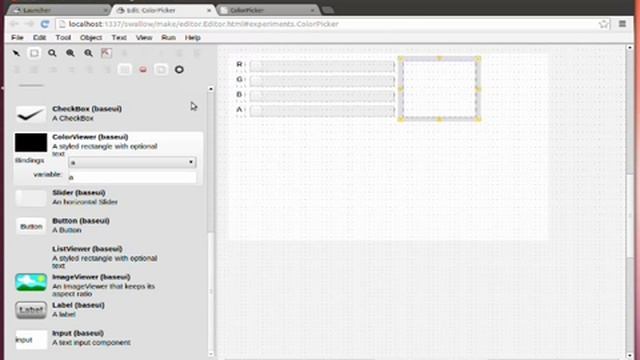Click the 'ListViewer (baseui)' title

(x=87, y=249)
